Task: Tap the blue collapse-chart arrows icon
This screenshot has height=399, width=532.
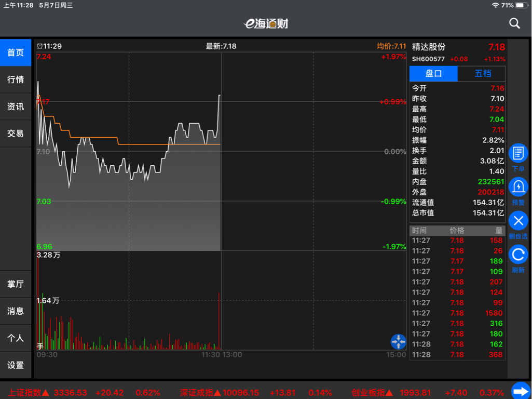Action: (398, 342)
